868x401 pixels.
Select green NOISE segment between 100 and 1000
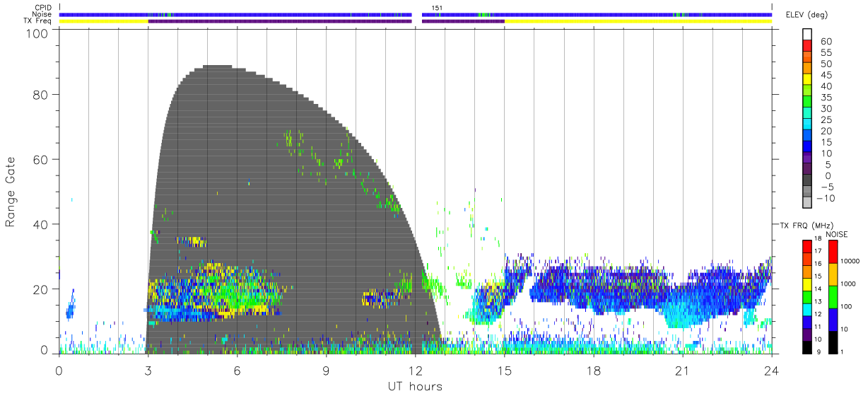833,296
